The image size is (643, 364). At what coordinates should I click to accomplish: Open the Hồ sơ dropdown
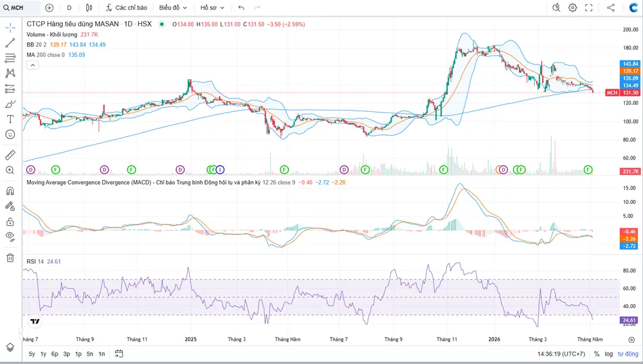(x=212, y=7)
